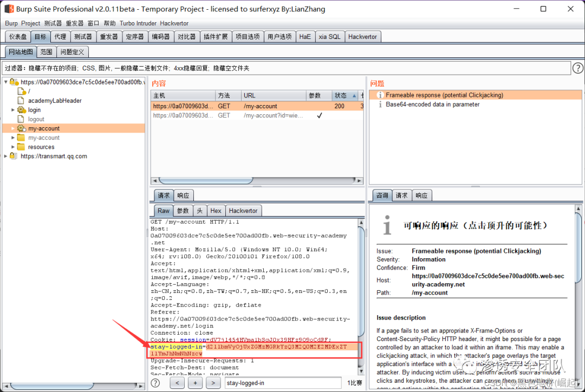
Task: Open the Turbo Intruder menu
Action: [x=138, y=23]
